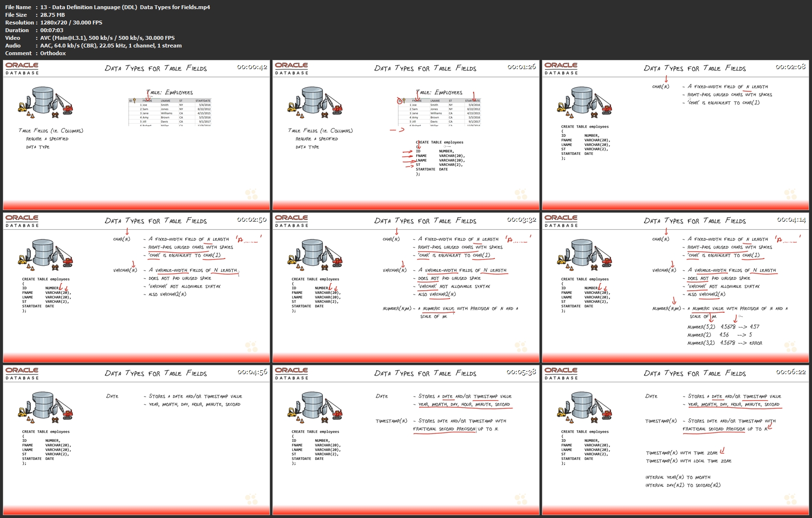Select the Resolution value 1280x720 / 30.000 FPS
The image size is (812, 518).
click(x=71, y=23)
